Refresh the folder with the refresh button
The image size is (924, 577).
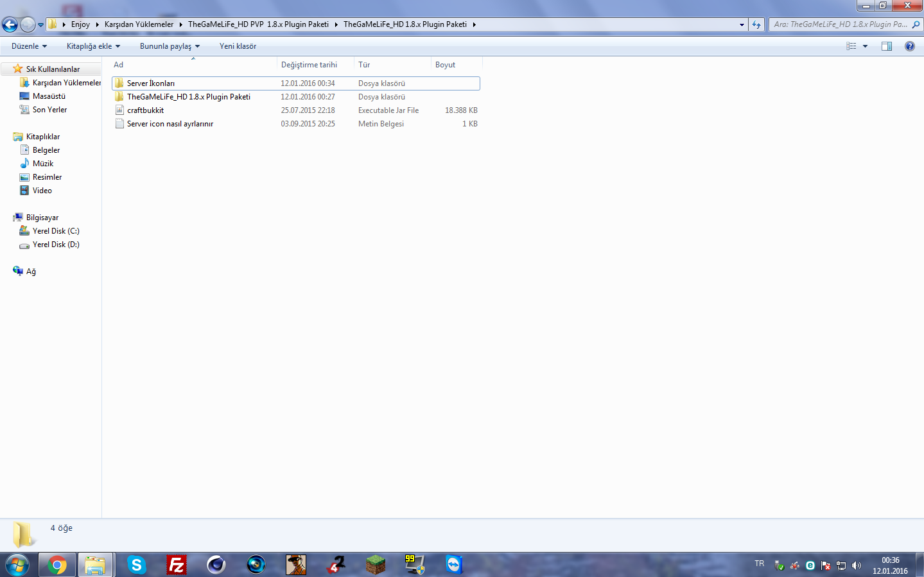click(756, 24)
